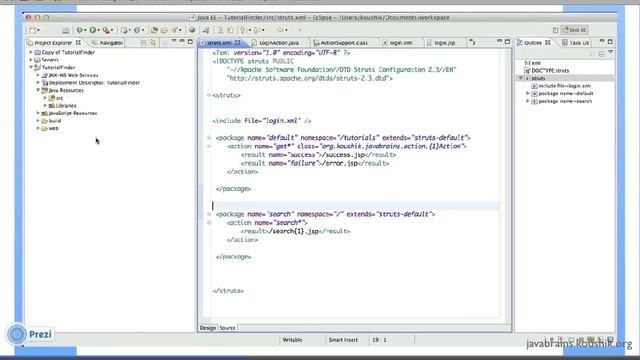Collapse the Java Resources node
The image size is (640, 360).
pos(38,90)
